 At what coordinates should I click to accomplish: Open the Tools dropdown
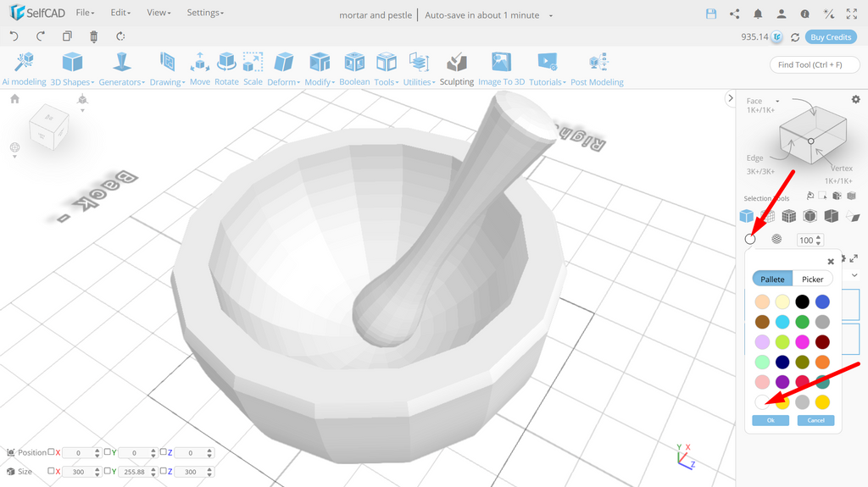pos(386,69)
